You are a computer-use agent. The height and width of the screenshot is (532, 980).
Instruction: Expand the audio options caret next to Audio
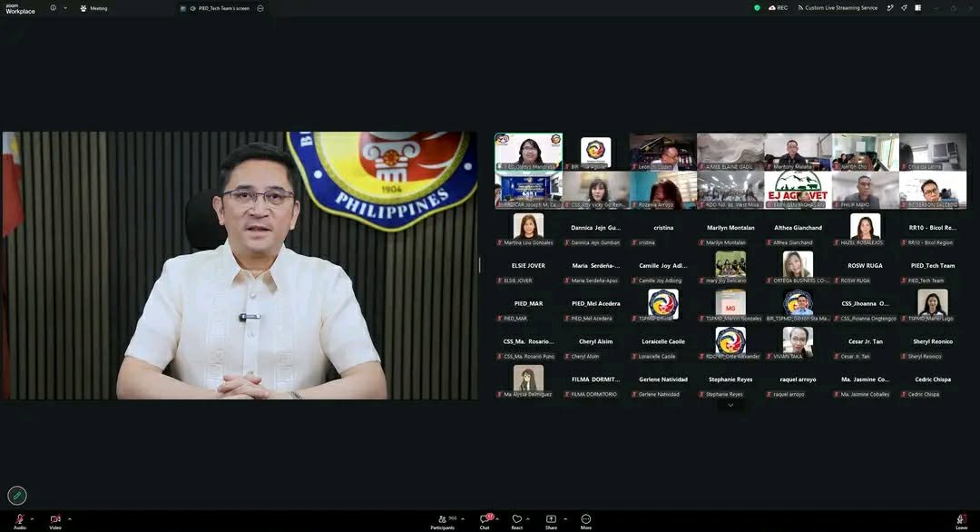pos(32,519)
